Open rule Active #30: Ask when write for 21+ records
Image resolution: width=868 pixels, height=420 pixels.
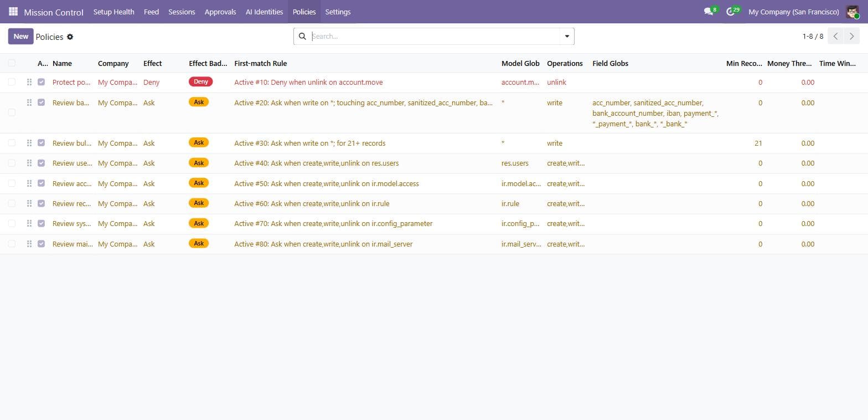[x=309, y=143]
